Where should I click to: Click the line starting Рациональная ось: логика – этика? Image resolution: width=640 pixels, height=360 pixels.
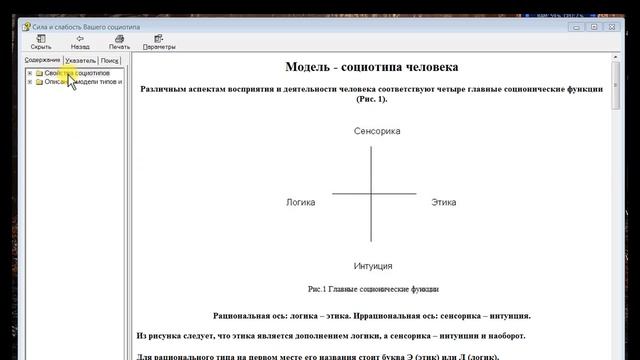(372, 316)
